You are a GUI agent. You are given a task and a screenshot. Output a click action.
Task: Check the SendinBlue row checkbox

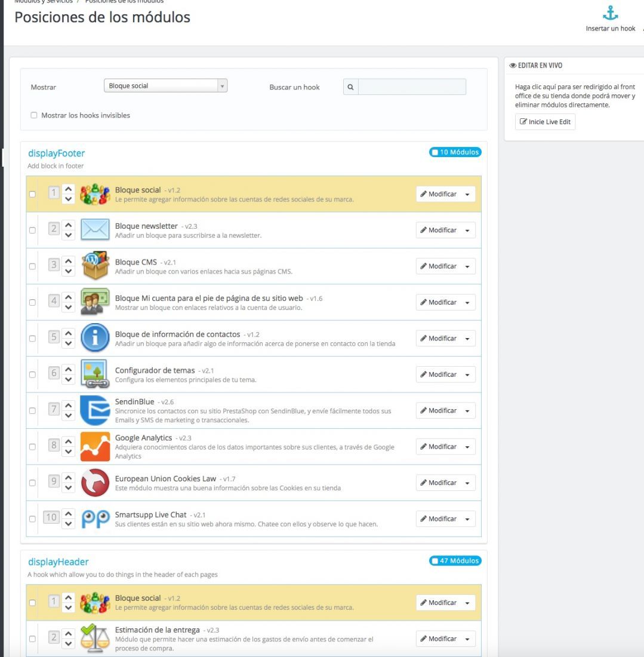[32, 411]
